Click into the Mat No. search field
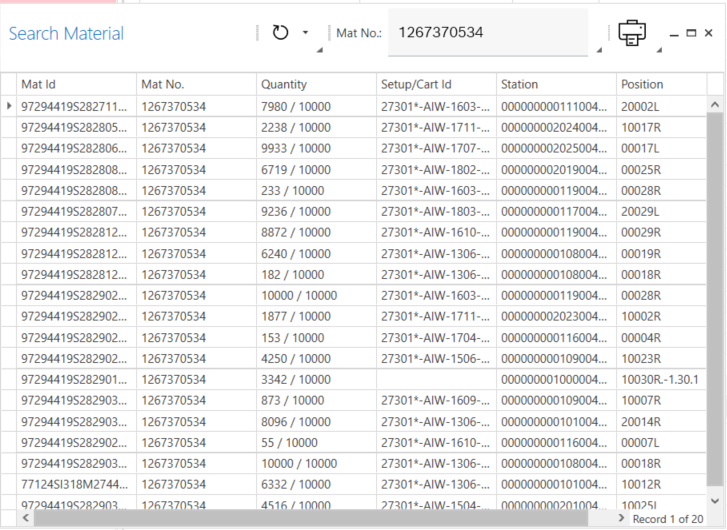727x530 pixels. (x=487, y=33)
